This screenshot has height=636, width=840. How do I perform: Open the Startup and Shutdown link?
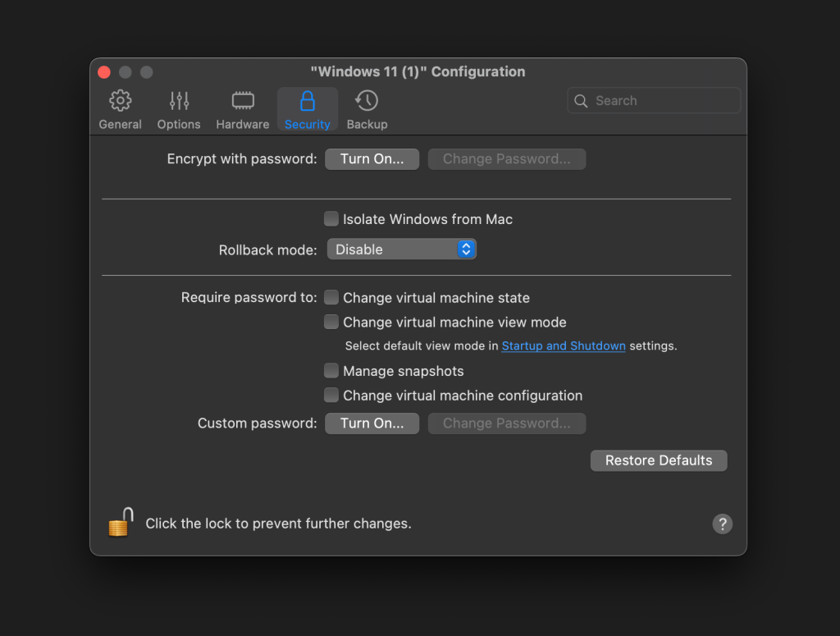(564, 346)
